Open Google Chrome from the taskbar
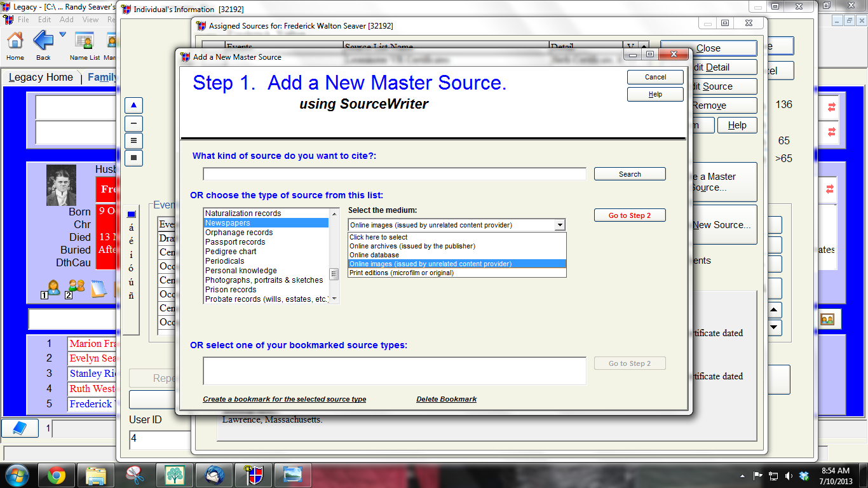Viewport: 868px width, 488px height. coord(56,475)
